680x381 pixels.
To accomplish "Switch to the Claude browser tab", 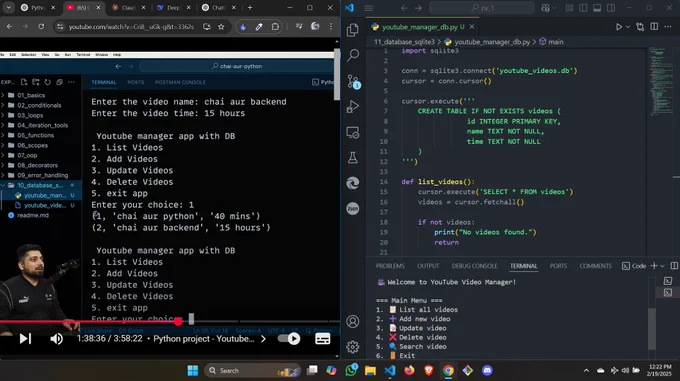I will [x=128, y=8].
